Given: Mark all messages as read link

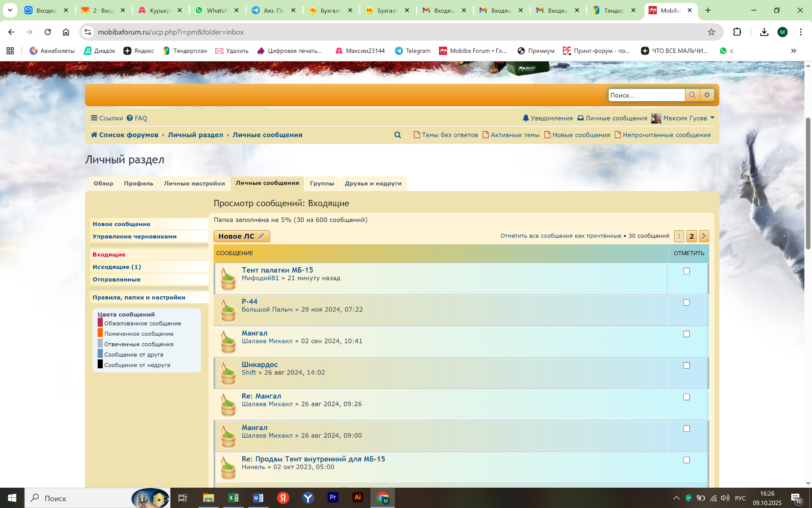Looking at the screenshot, I should (561, 236).
